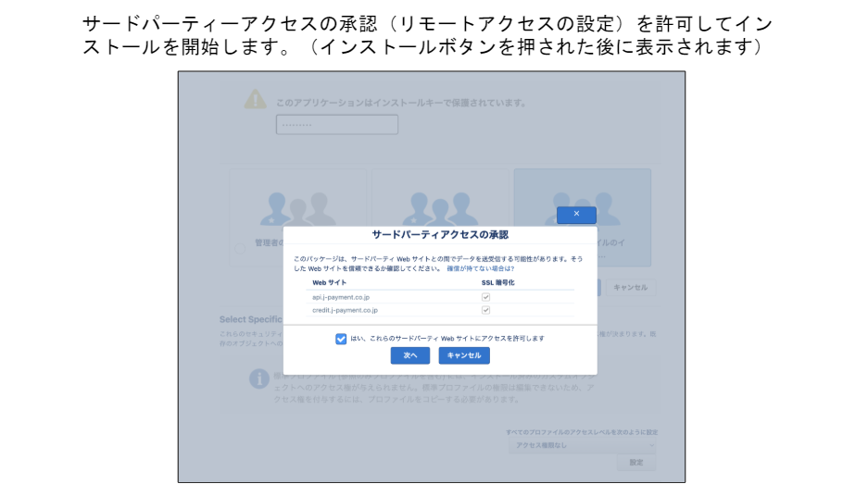Screen dimensions: 868x484
Task: Click the Web サイト column header
Action: click(x=330, y=282)
